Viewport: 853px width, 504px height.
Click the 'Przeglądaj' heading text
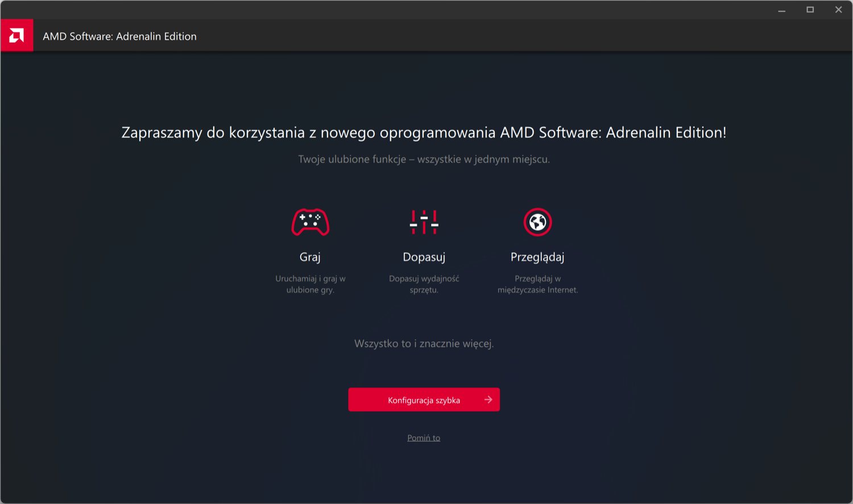pos(537,257)
